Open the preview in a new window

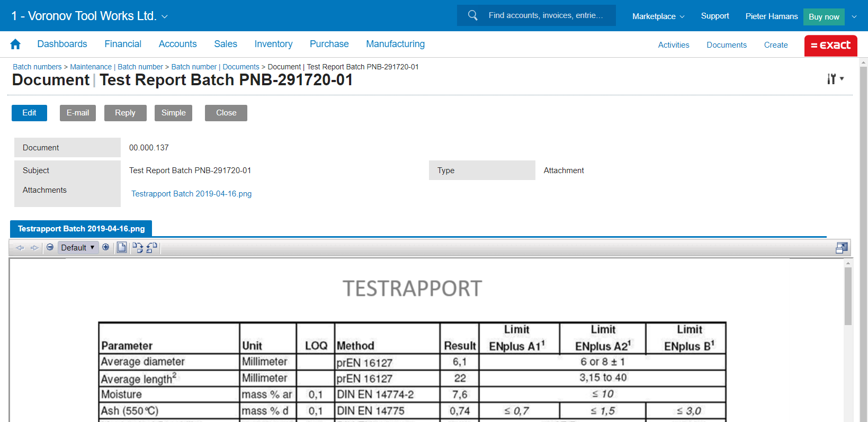[841, 248]
